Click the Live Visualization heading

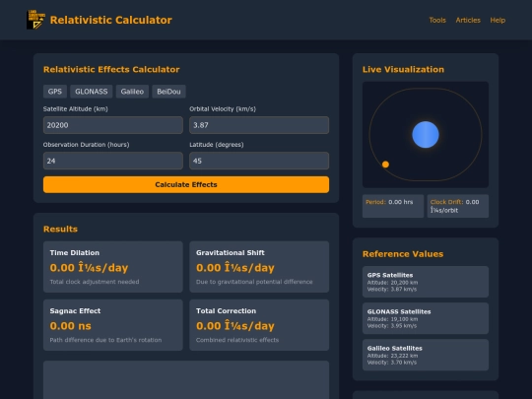[403, 70]
